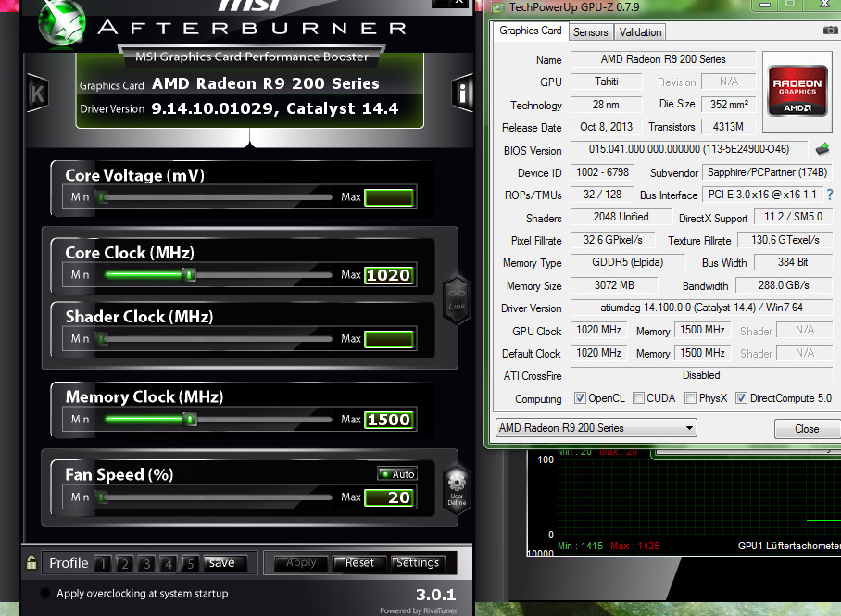This screenshot has height=616, width=841.
Task: Click the Apply button in Afterburner
Action: tap(301, 563)
